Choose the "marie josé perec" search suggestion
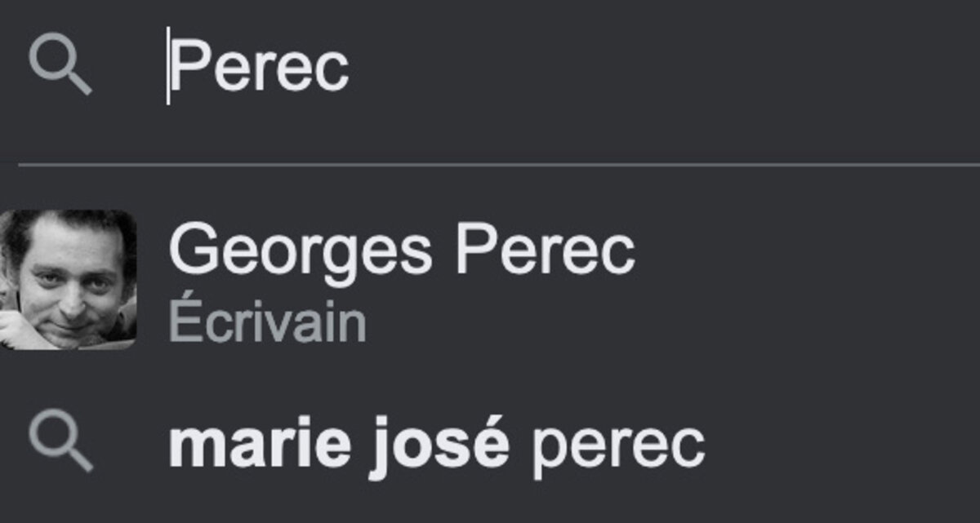The width and height of the screenshot is (980, 523). 490,442
